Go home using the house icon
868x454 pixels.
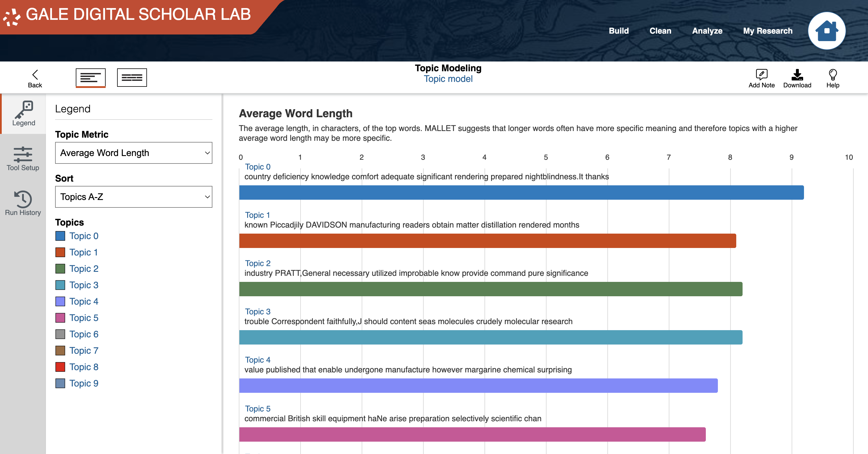tap(827, 31)
